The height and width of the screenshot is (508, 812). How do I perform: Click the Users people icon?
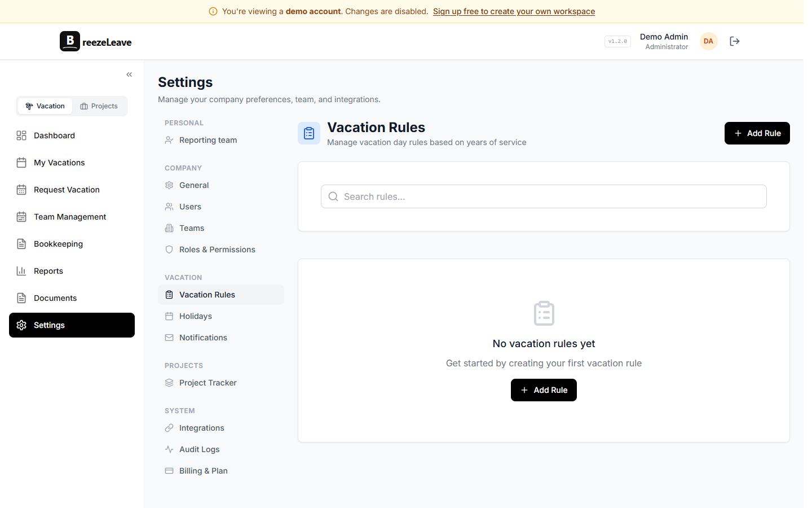169,207
